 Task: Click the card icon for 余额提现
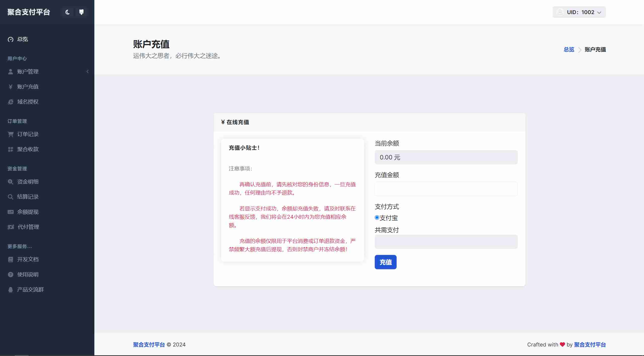(x=11, y=212)
